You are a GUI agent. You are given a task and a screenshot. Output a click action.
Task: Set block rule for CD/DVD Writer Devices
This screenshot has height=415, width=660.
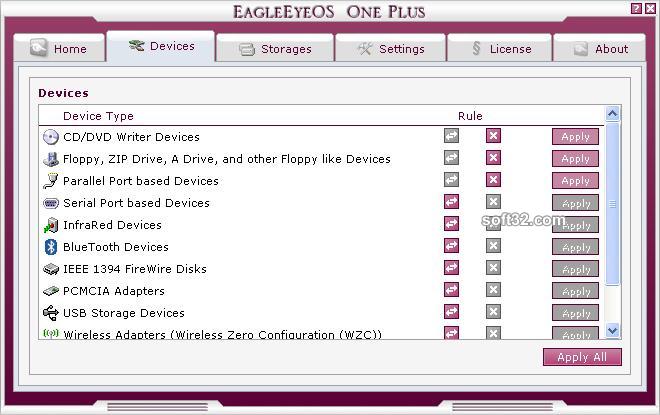coord(493,136)
